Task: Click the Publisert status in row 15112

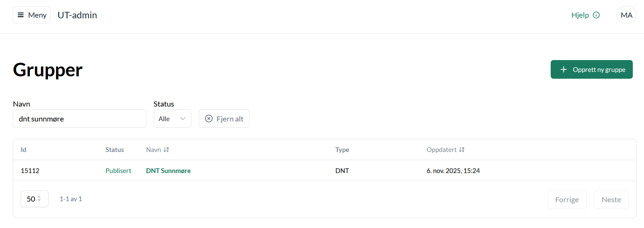Action: (x=118, y=171)
